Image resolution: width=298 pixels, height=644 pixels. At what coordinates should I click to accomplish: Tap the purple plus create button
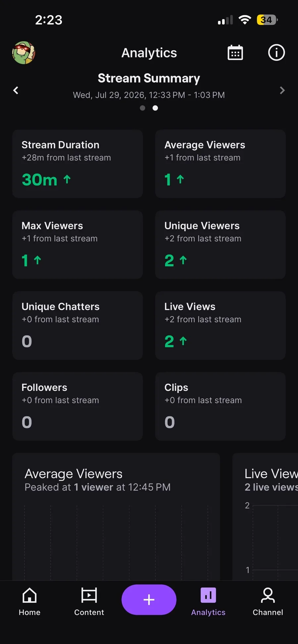point(149,600)
